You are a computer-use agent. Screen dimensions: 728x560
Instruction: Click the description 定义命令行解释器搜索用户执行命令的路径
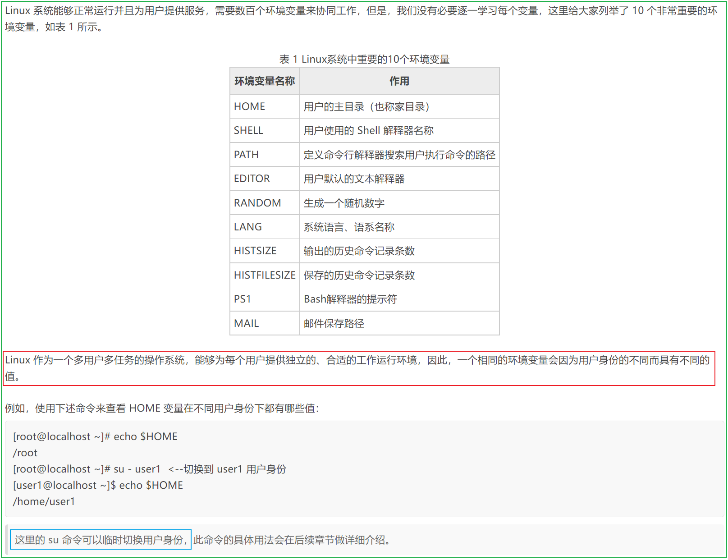coord(399,155)
